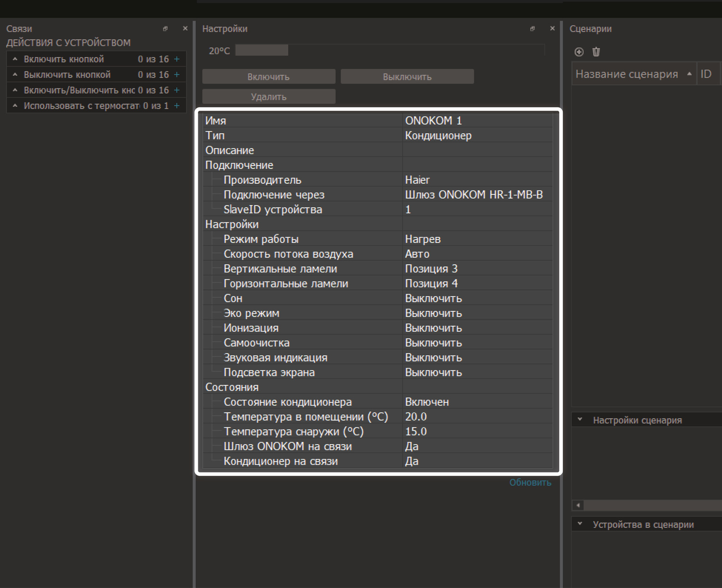Click the "Обновить" link
The width and height of the screenshot is (722, 588).
click(x=530, y=483)
